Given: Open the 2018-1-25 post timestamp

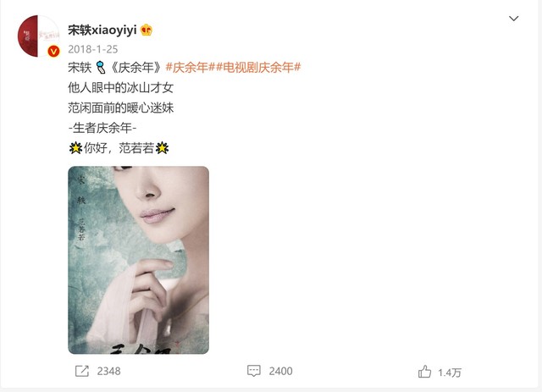Looking at the screenshot, I should pos(92,49).
